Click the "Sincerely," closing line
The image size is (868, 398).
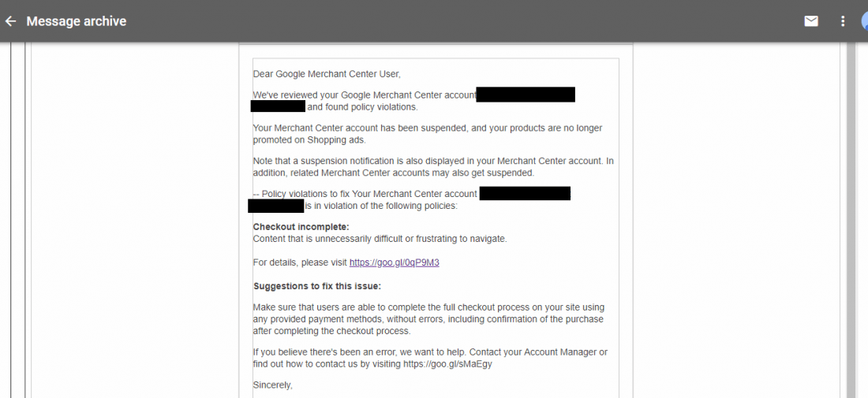tap(272, 385)
